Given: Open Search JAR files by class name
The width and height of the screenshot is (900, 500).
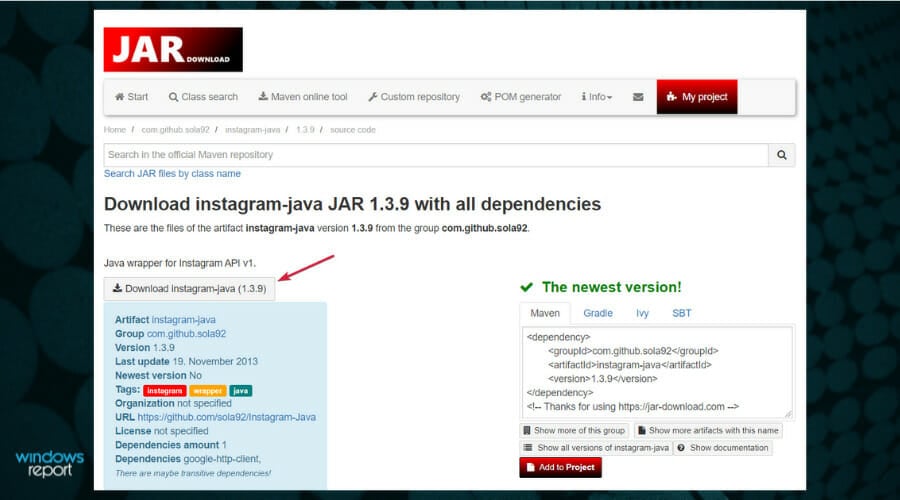Looking at the screenshot, I should pyautogui.click(x=172, y=173).
